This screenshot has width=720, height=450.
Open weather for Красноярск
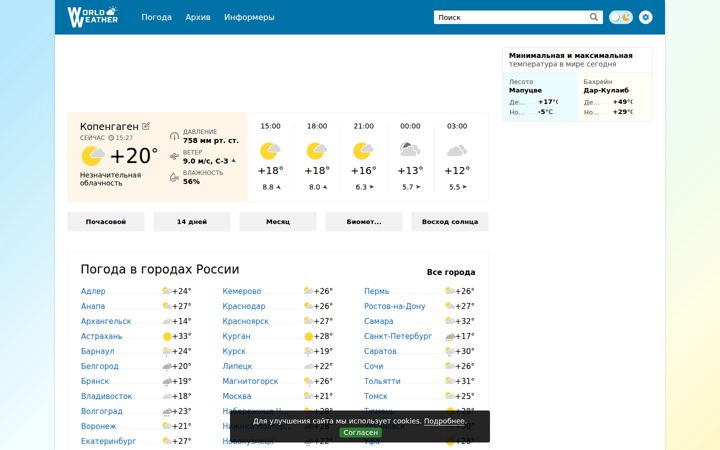coord(246,321)
